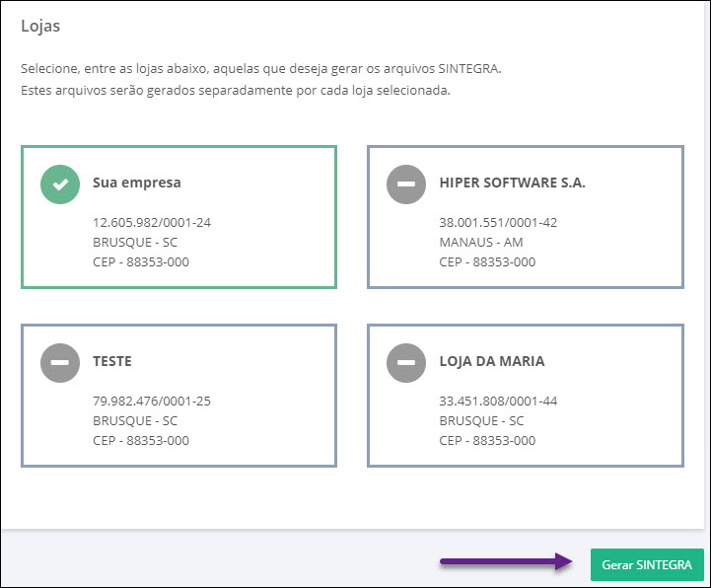Click the TESTE store name
711x588 pixels.
tap(112, 361)
